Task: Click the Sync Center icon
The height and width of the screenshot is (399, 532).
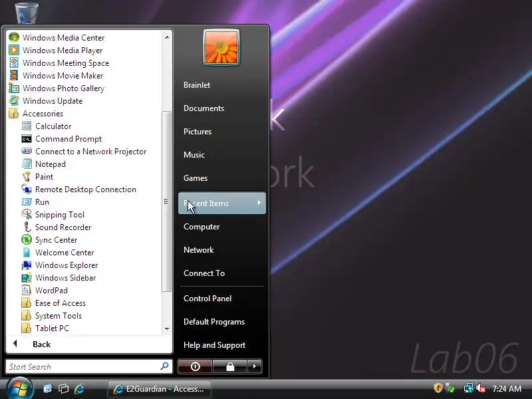Action: click(27, 240)
